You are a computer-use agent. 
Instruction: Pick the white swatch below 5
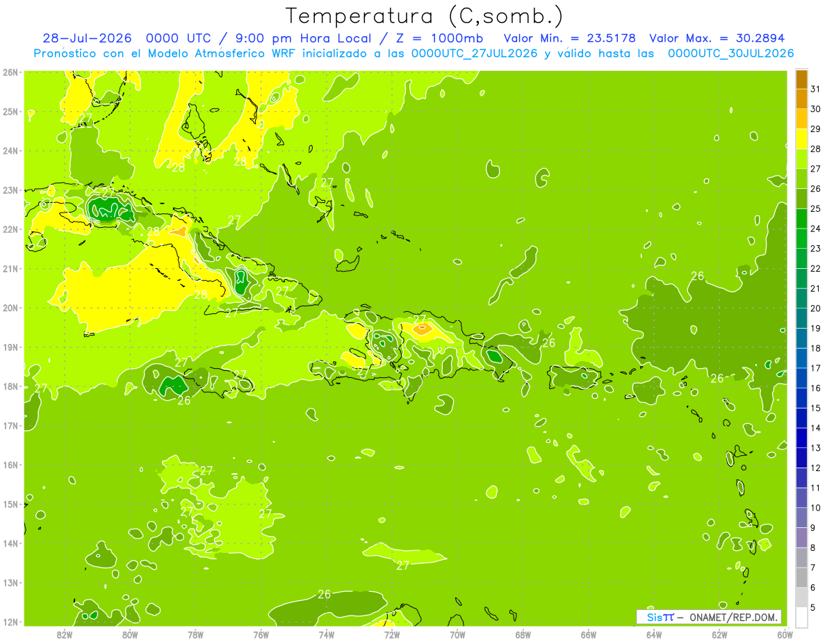[801, 617]
